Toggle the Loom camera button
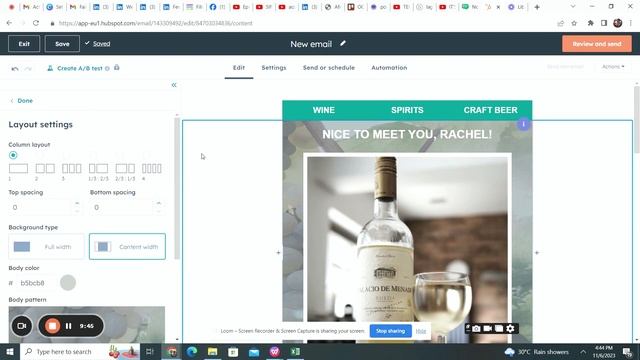 pyautogui.click(x=21, y=326)
